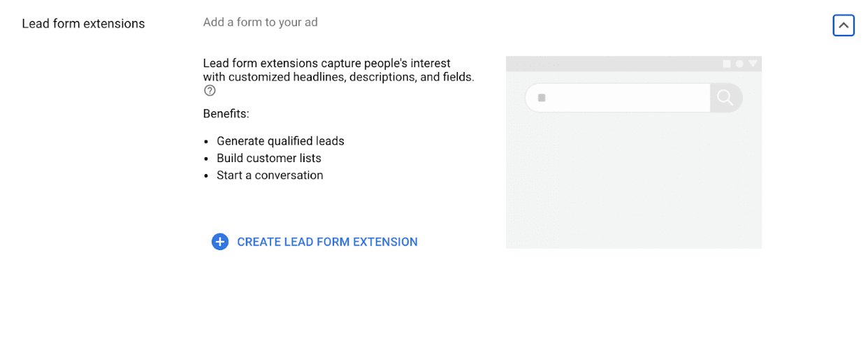The height and width of the screenshot is (341, 868).
Task: Open the question mark help icon
Action: pyautogui.click(x=210, y=91)
